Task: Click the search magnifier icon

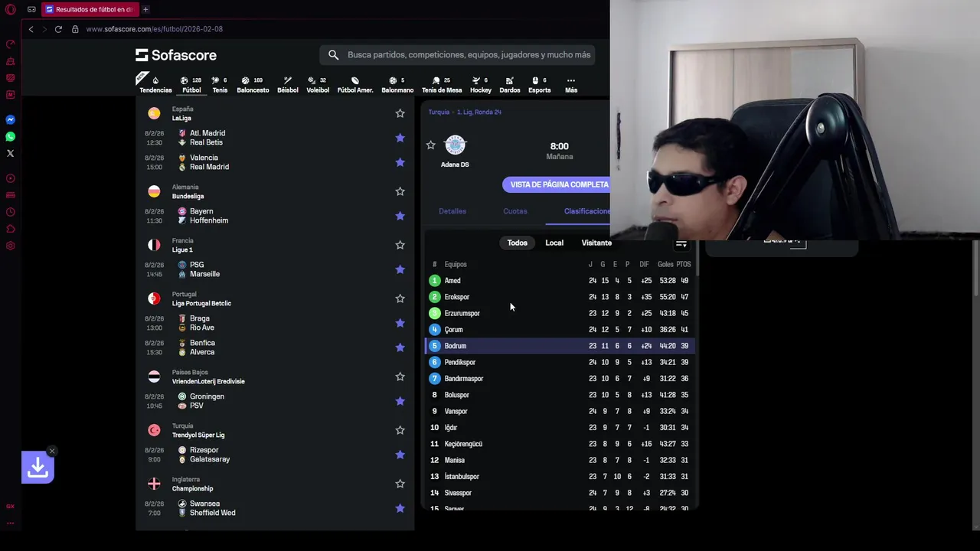Action: point(333,55)
